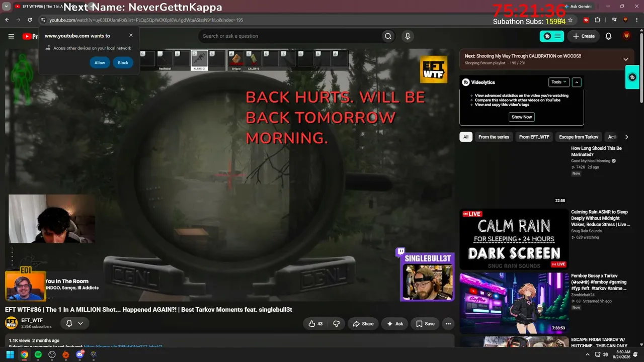This screenshot has height=362, width=644.
Task: Open OBS Studio from the taskbar
Action: point(52,355)
